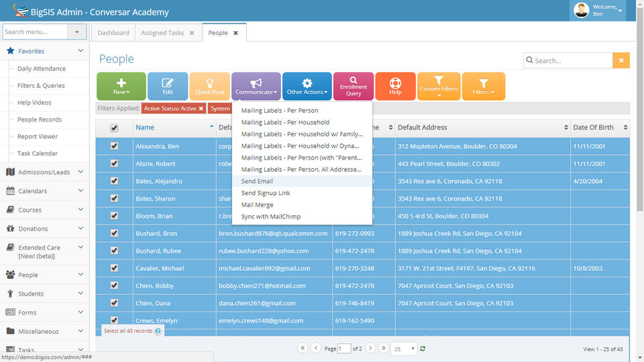Go to the last page
Image resolution: width=644 pixels, height=362 pixels.
pyautogui.click(x=383, y=348)
